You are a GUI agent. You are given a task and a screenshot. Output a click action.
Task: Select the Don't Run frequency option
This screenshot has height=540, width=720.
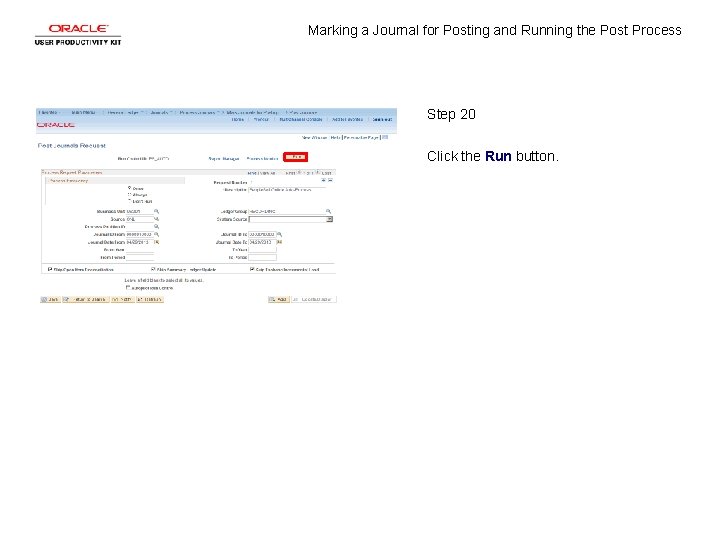tap(129, 201)
